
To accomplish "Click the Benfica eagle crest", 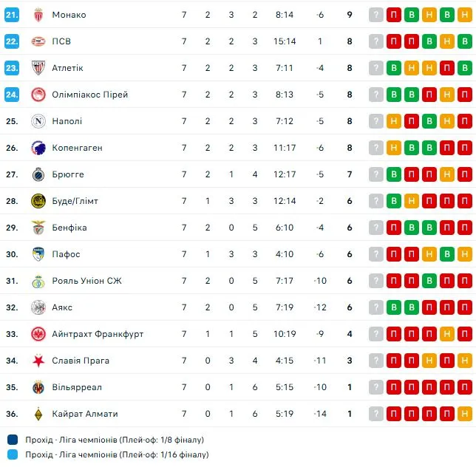I will coord(38,228).
